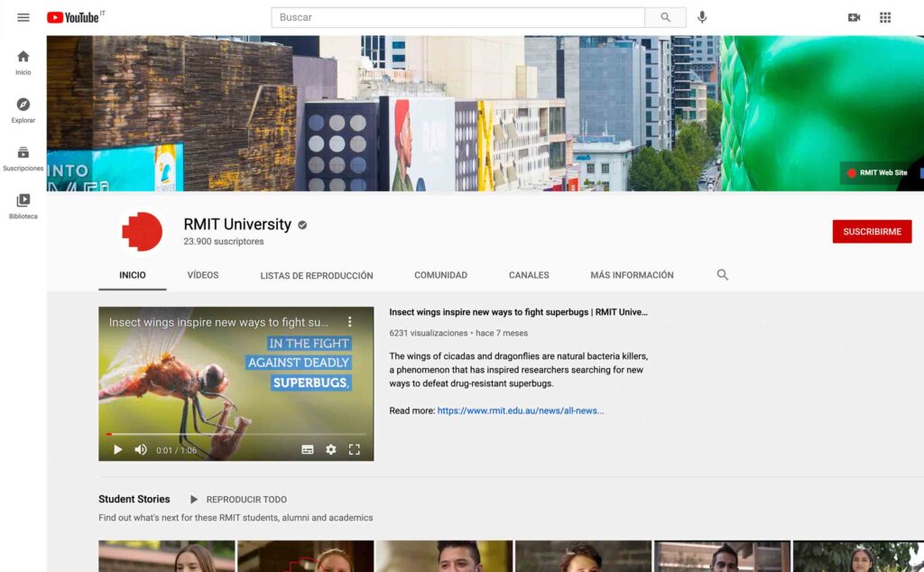Go to YouTube home via logo
Screen dimensions: 924x572
[73, 18]
